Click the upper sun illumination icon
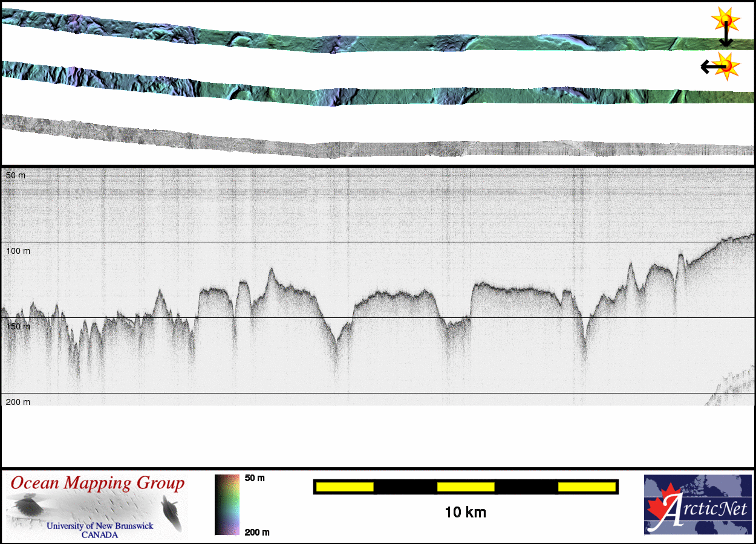The image size is (756, 544). pyautogui.click(x=725, y=20)
